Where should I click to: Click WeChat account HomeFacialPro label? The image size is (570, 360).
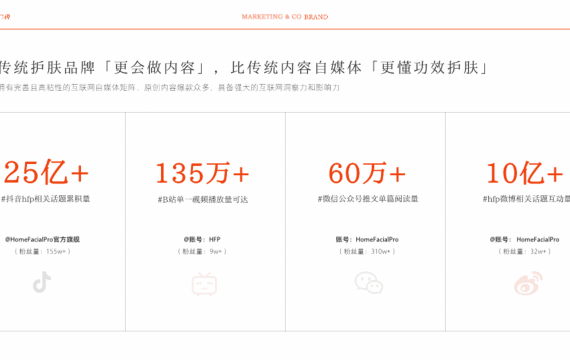[x=367, y=239]
